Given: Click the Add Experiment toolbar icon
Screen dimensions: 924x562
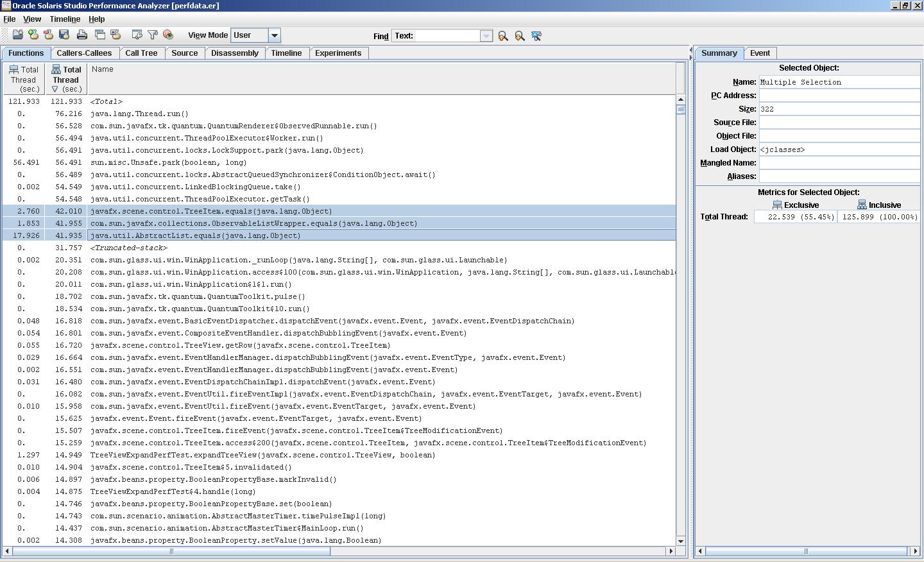Looking at the screenshot, I should [33, 35].
